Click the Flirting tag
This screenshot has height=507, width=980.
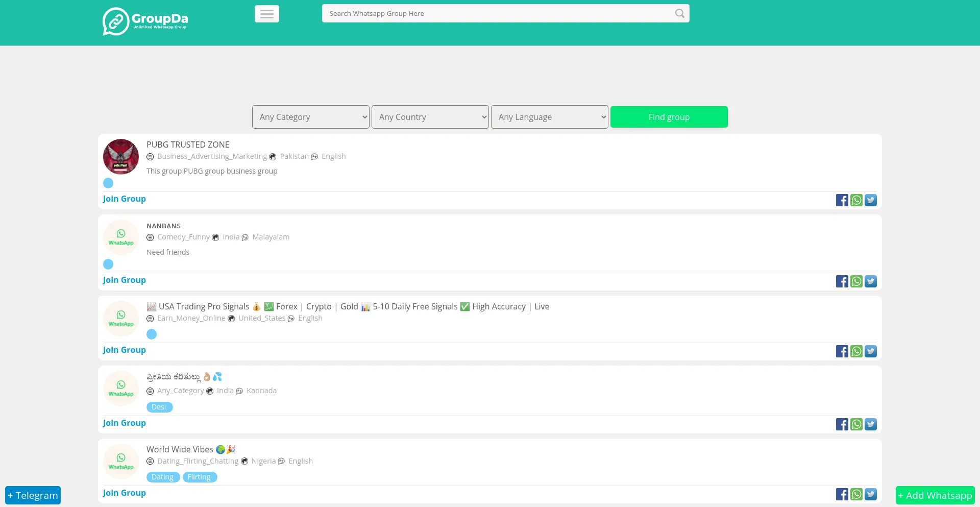click(x=200, y=477)
